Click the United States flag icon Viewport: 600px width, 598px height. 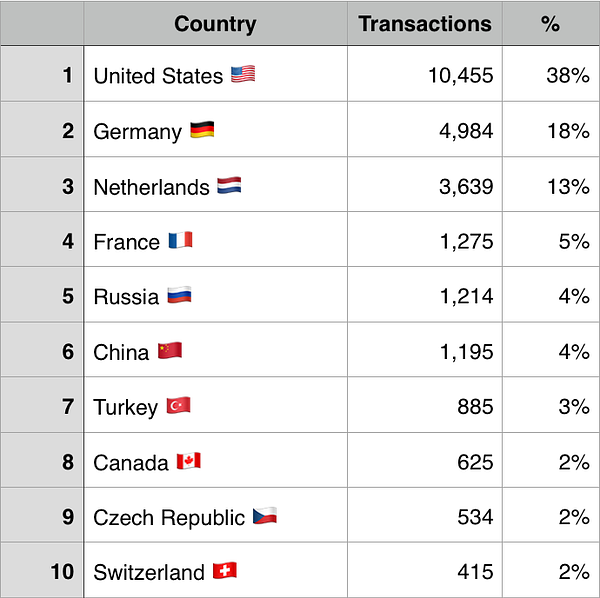[243, 75]
